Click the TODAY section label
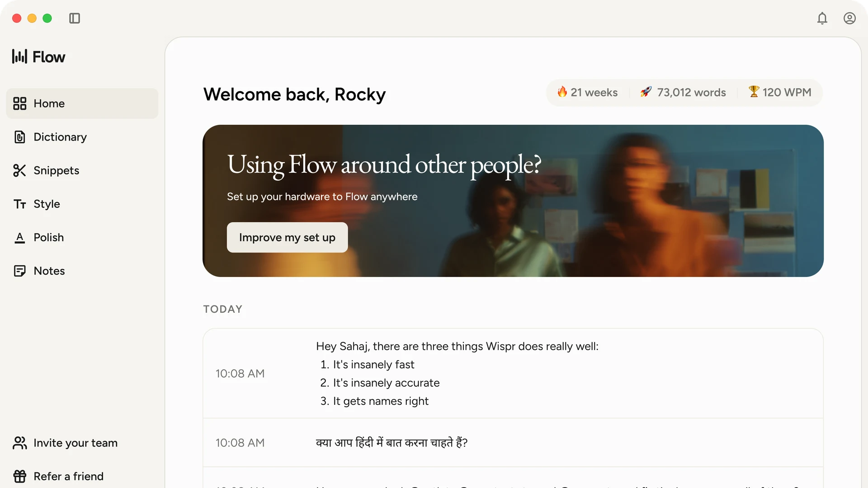 click(x=223, y=310)
